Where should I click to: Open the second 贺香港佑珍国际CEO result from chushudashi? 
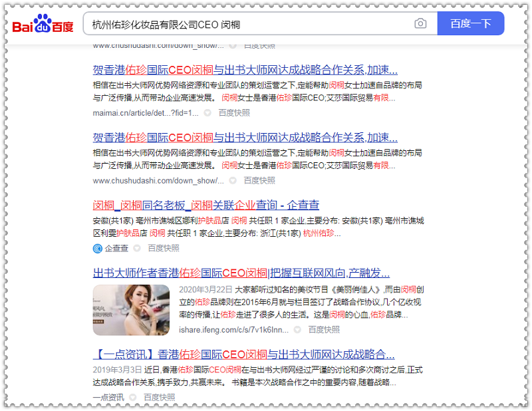pyautogui.click(x=245, y=138)
